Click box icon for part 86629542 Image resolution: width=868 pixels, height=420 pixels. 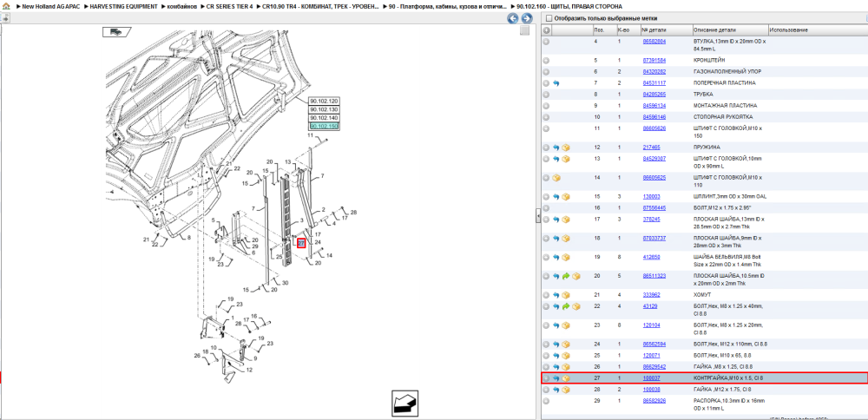(566, 367)
